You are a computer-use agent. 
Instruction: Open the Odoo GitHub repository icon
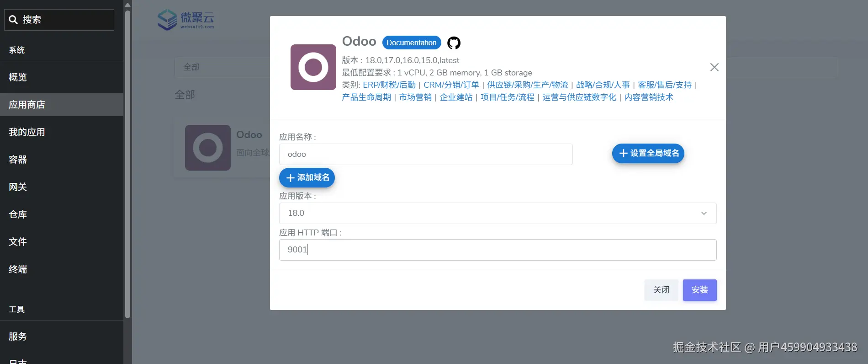[x=454, y=43]
